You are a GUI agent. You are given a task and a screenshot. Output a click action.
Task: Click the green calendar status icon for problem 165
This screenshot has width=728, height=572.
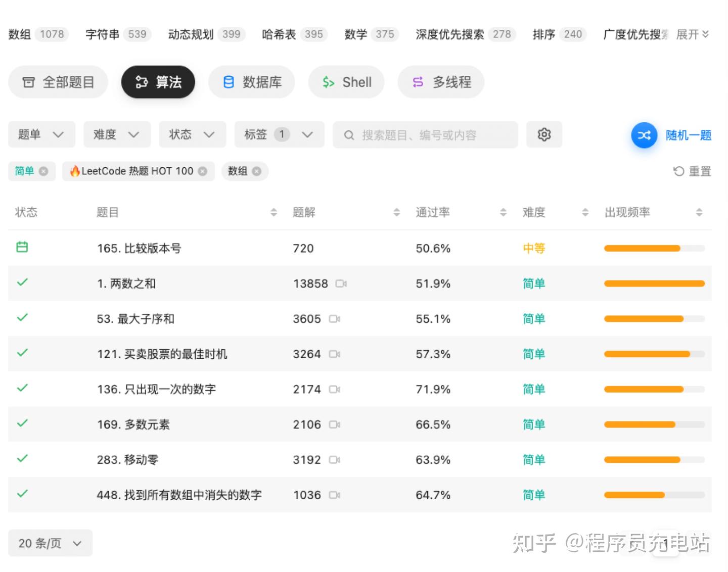[x=22, y=247]
